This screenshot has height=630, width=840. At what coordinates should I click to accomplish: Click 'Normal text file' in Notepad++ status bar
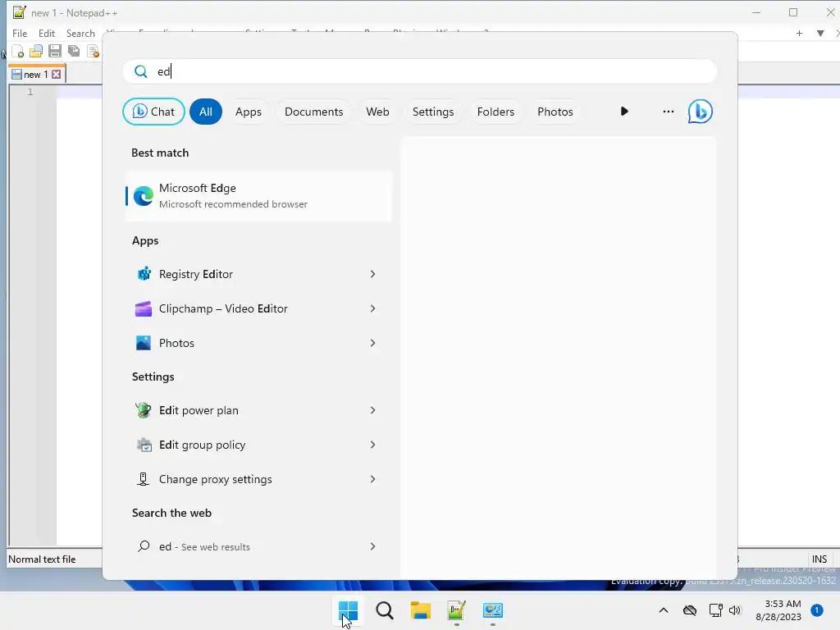tap(42, 559)
